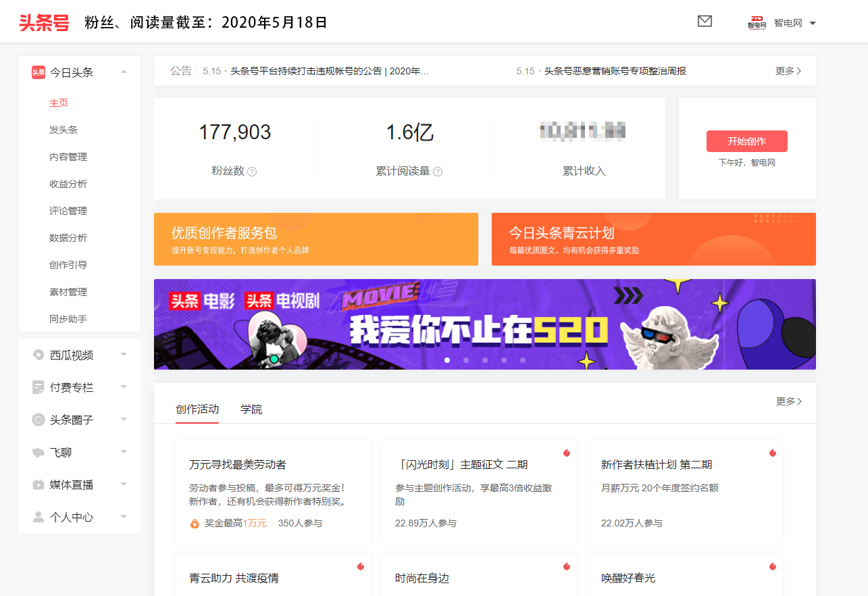Viewport: 868px width, 596px height.
Task: Click help icon next to 粉丝数
Action: (x=252, y=172)
